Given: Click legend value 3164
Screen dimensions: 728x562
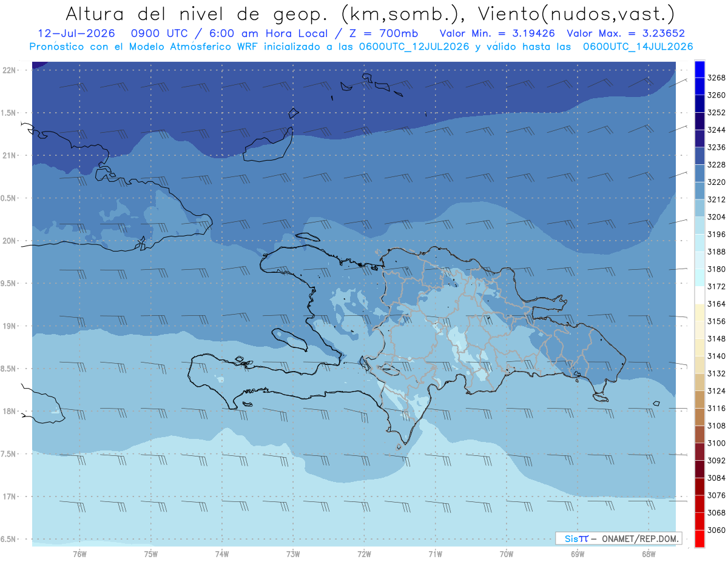Looking at the screenshot, I should (x=716, y=304).
